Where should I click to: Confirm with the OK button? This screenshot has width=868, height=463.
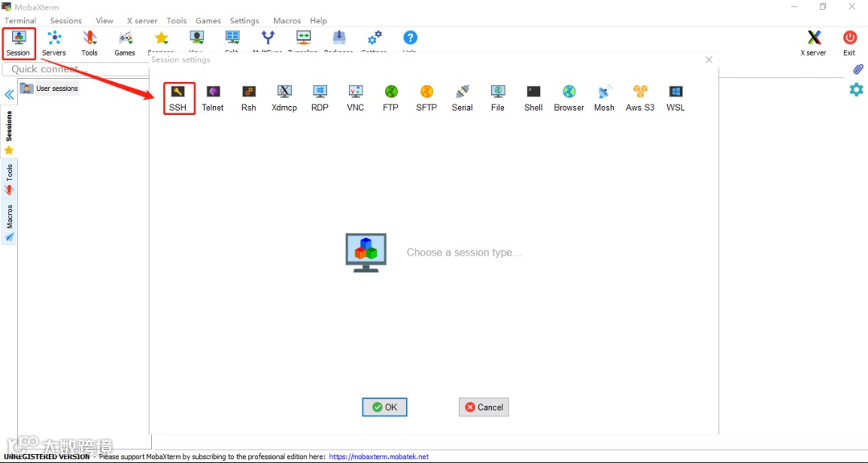(385, 407)
